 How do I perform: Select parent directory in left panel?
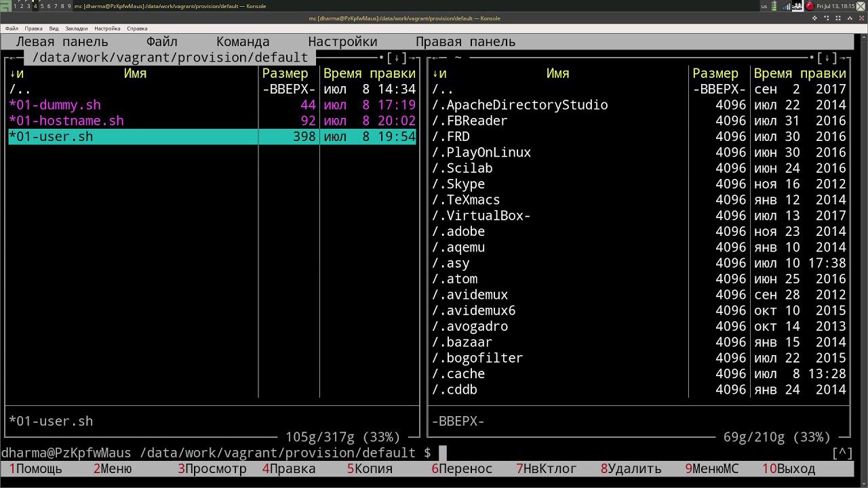pyautogui.click(x=212, y=89)
